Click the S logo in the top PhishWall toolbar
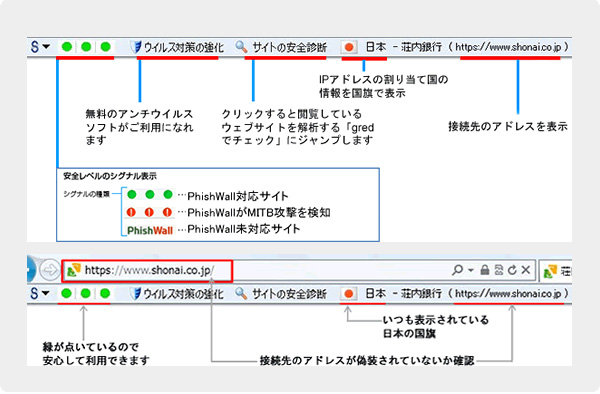The width and height of the screenshot is (600, 394). tap(35, 47)
